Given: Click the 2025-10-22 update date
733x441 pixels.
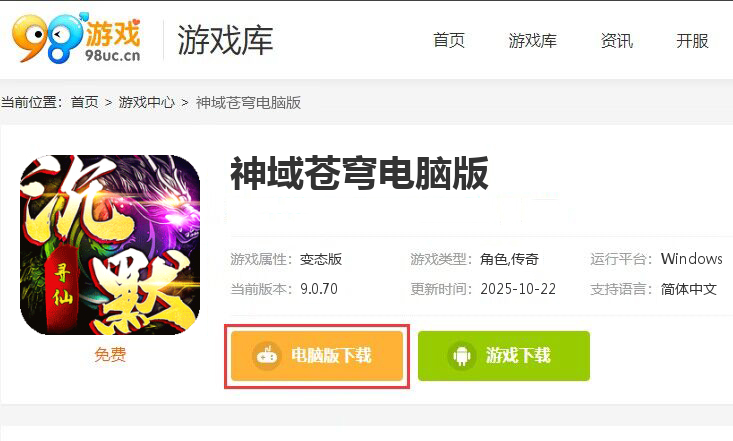Looking at the screenshot, I should click(x=518, y=289).
